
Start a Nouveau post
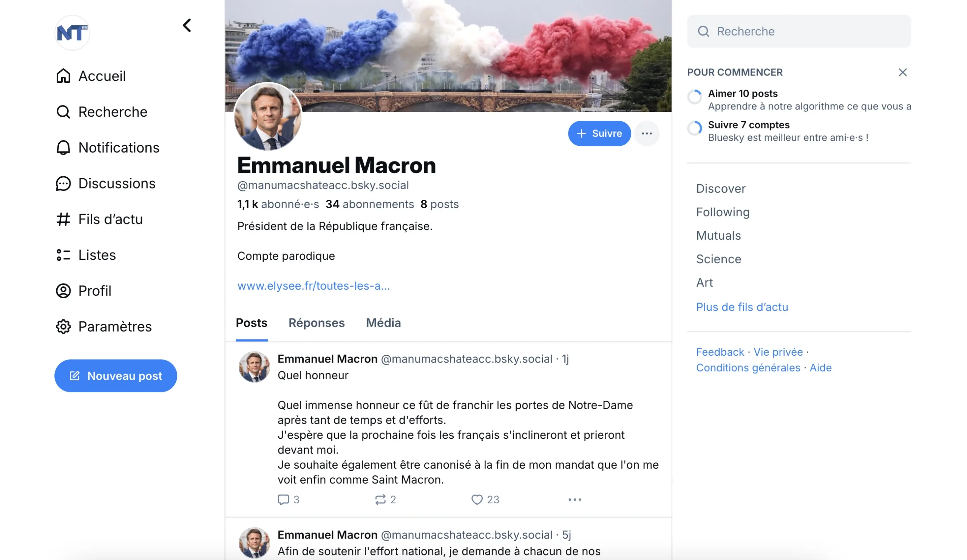tap(116, 376)
